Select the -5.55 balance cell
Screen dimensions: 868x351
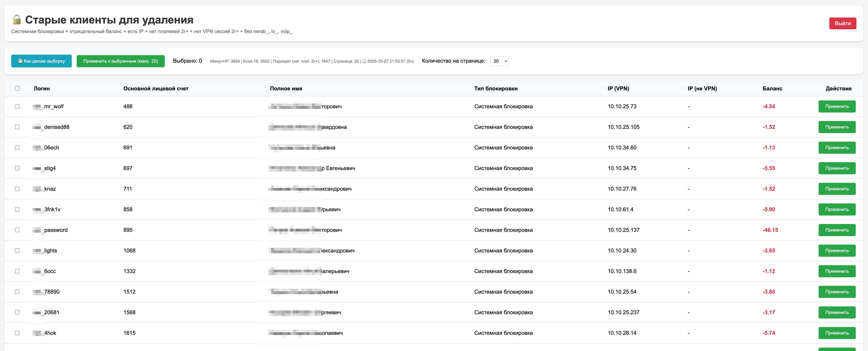coord(769,168)
